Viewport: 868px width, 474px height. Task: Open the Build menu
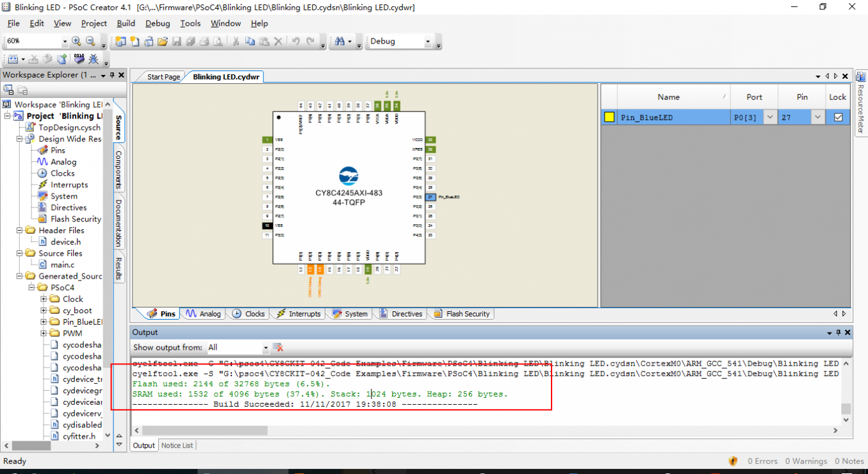pyautogui.click(x=126, y=24)
